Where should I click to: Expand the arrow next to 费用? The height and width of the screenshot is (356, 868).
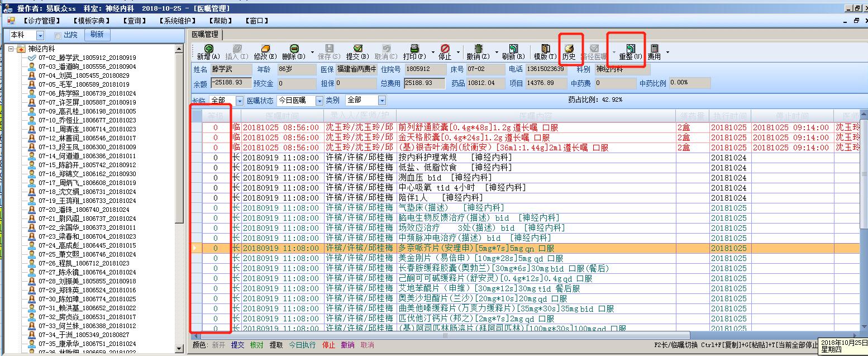coord(667,53)
